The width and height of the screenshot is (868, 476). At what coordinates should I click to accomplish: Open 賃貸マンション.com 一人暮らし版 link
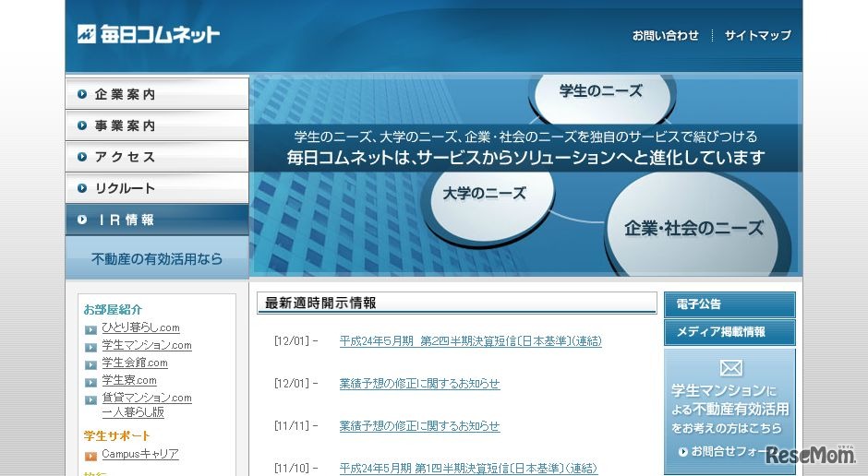(x=147, y=405)
